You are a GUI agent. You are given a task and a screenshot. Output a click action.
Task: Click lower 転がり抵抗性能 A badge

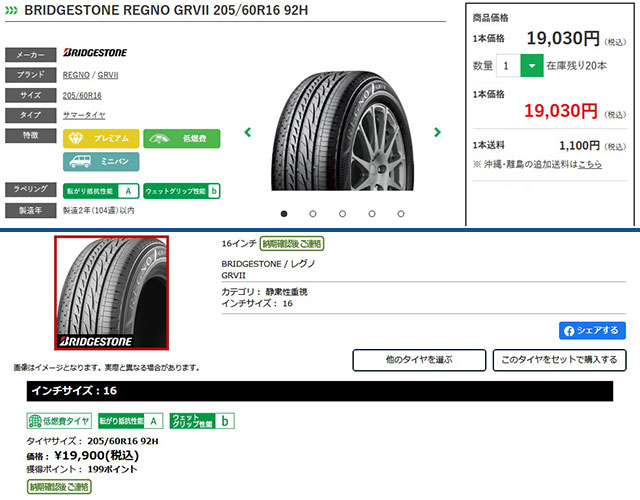[131, 421]
